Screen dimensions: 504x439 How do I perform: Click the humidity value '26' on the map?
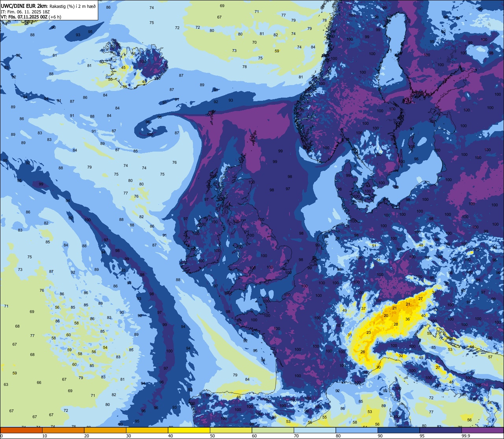(363, 352)
